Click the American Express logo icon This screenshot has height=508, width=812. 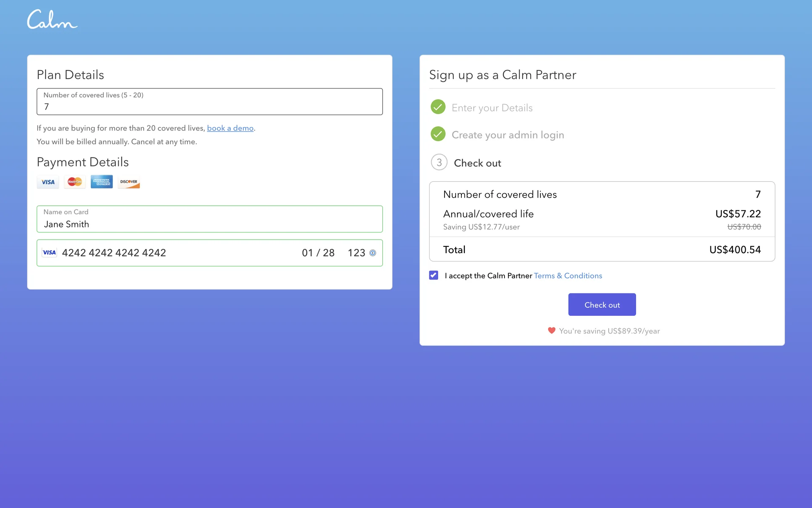101,182
